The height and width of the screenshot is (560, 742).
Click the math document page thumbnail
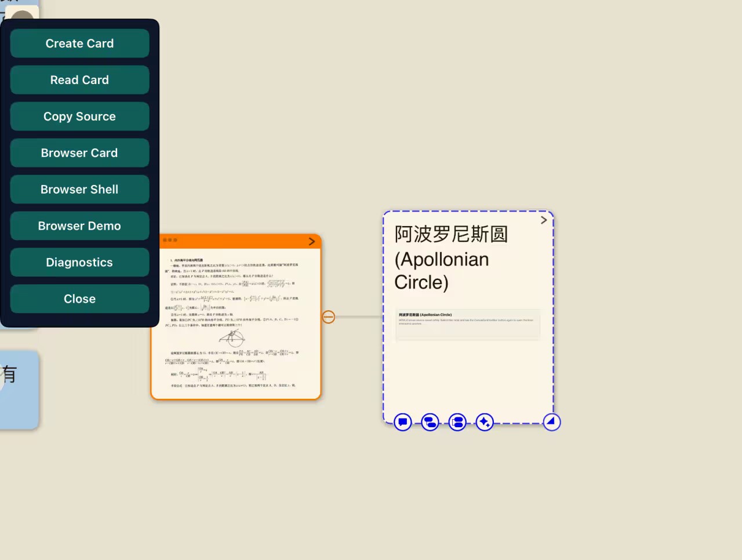[x=235, y=323]
